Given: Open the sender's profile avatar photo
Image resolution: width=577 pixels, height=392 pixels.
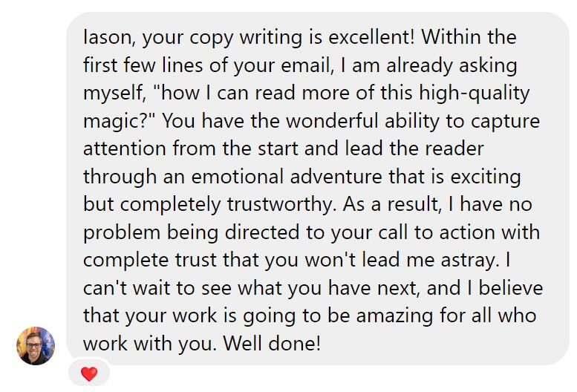Looking at the screenshot, I should (x=36, y=346).
